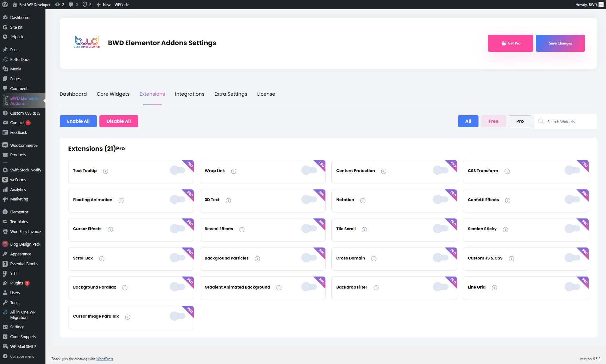Click the Background Particles info icon

(x=258, y=259)
